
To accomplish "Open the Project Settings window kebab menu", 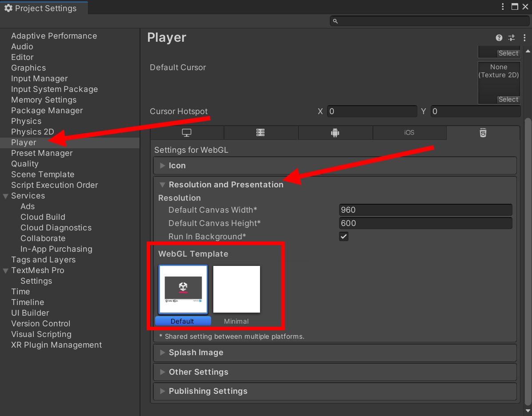I will coord(503,7).
